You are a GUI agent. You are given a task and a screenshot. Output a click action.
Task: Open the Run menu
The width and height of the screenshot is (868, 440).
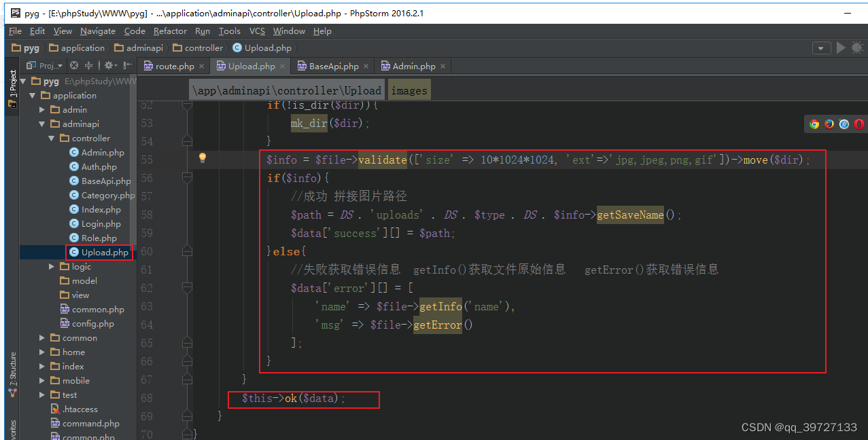203,31
